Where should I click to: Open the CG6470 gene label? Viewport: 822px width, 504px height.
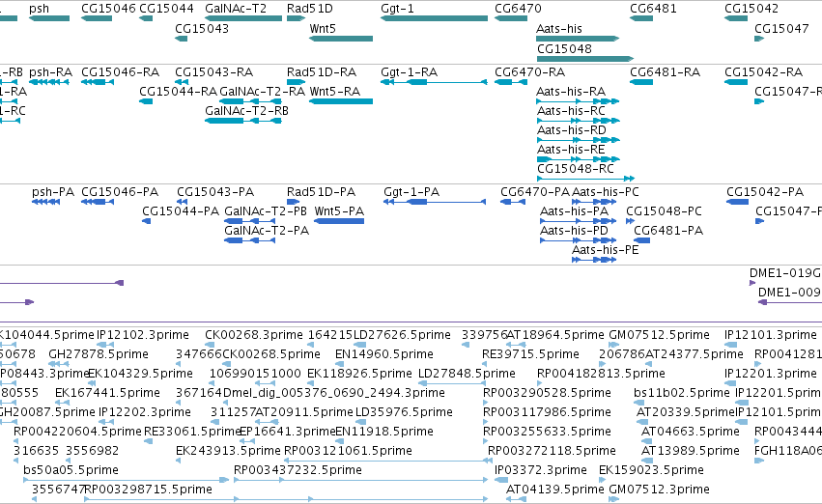pos(518,9)
